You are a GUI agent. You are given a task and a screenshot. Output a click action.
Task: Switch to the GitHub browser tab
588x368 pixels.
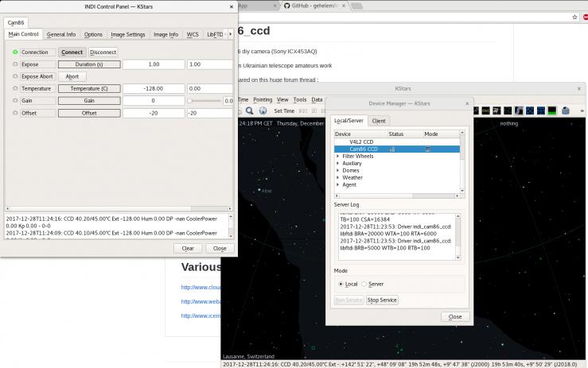coord(314,6)
